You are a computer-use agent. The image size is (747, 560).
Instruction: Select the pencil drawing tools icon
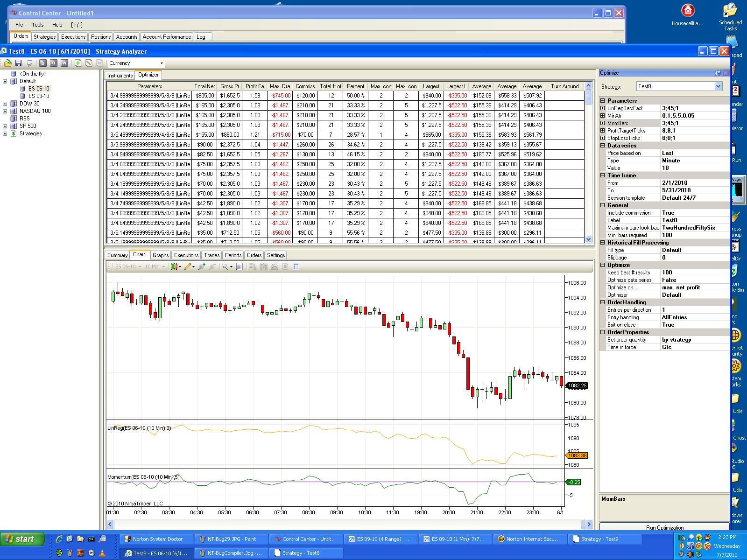coord(188,267)
